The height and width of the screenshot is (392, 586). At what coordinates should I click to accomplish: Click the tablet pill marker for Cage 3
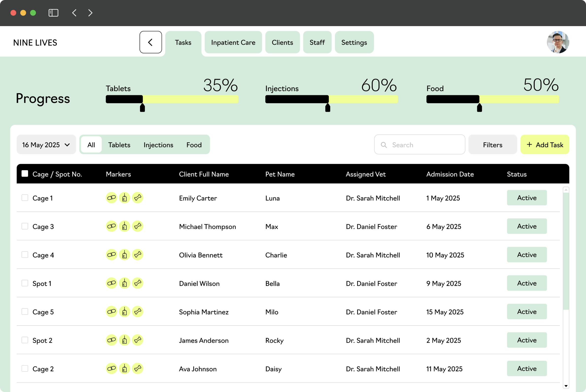coord(111,226)
